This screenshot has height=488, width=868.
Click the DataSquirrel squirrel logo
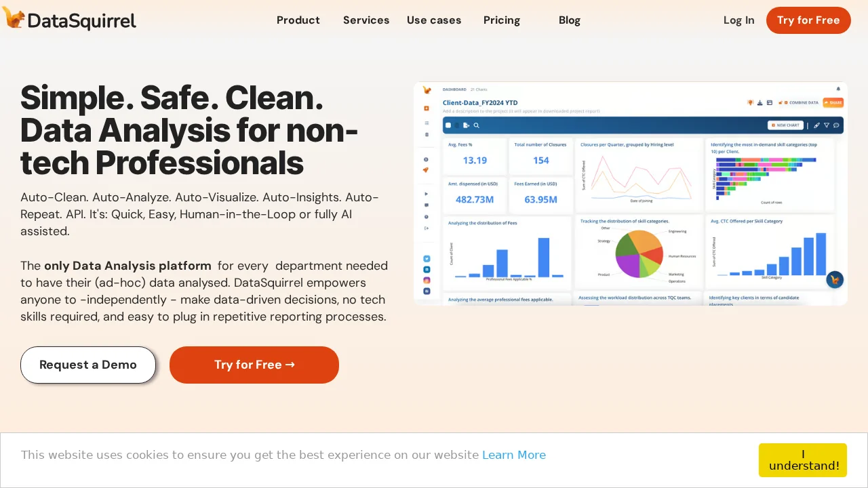pos(14,18)
